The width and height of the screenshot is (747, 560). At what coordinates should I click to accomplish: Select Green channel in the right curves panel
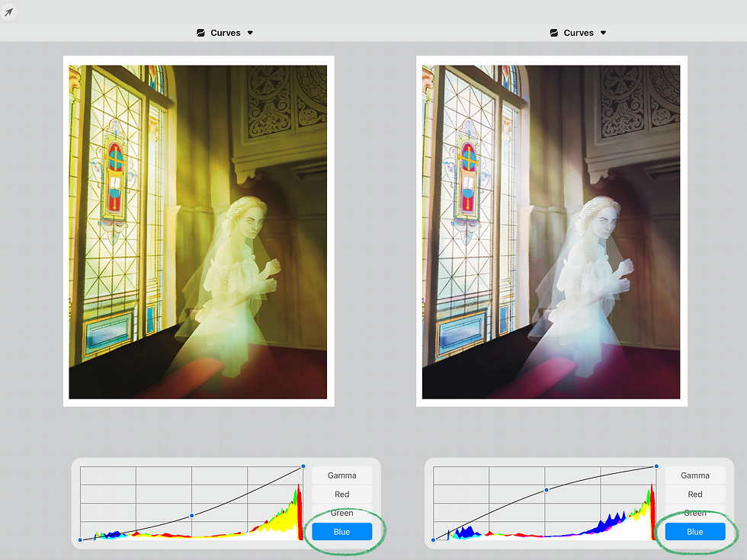pos(695,512)
